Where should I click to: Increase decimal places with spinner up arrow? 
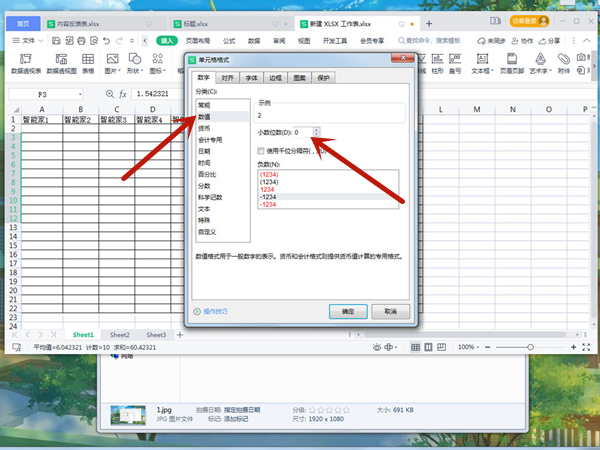click(317, 128)
